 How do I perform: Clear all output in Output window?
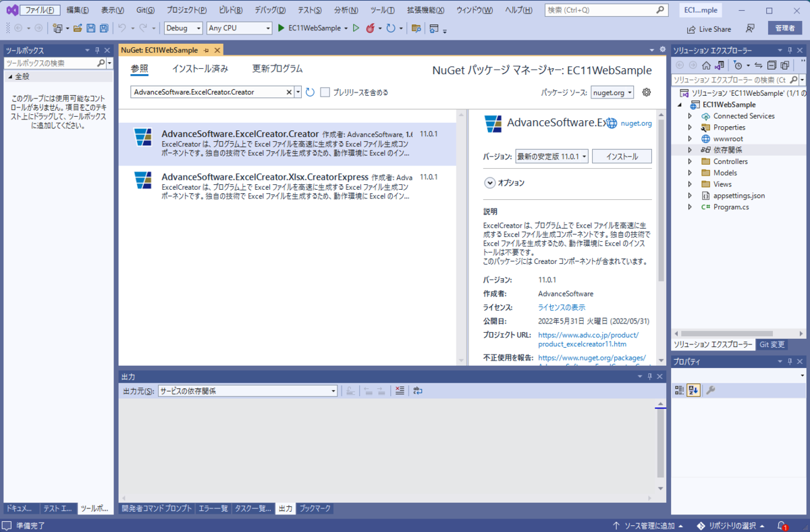(400, 390)
